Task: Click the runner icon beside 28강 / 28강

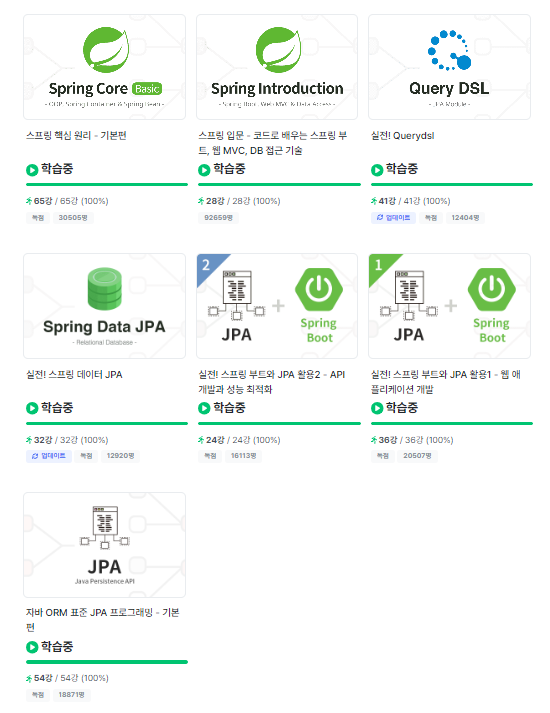Action: point(201,201)
